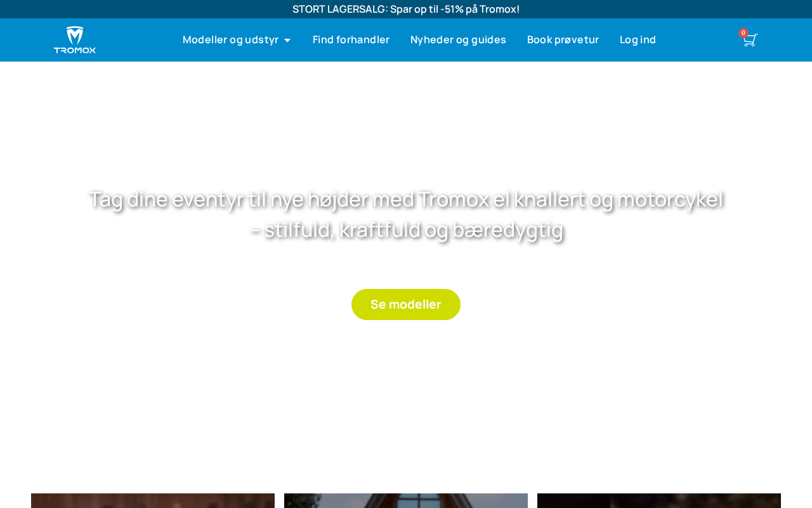Open Nyheder og guides section
This screenshot has width=812, height=508.
click(458, 40)
